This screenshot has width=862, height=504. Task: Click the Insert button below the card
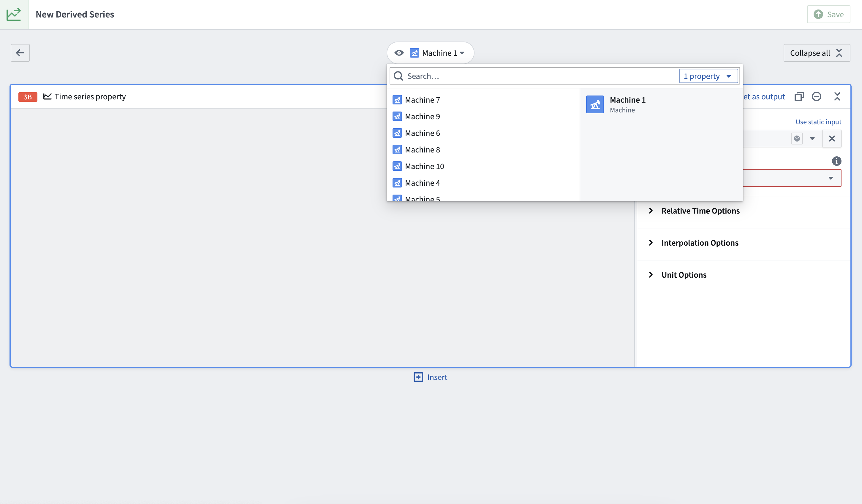tap(430, 377)
